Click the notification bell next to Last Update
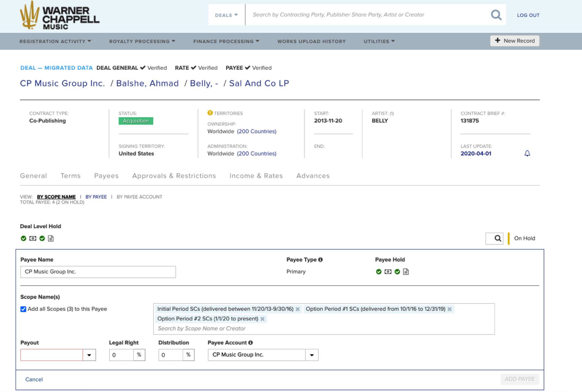Image resolution: width=582 pixels, height=392 pixels. pos(527,153)
